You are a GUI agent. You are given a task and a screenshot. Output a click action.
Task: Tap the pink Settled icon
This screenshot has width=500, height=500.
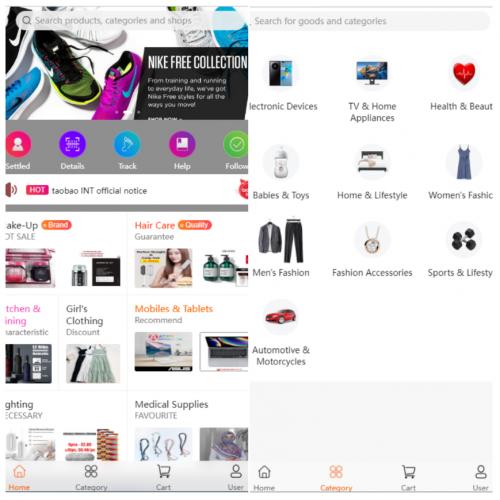coord(18,145)
